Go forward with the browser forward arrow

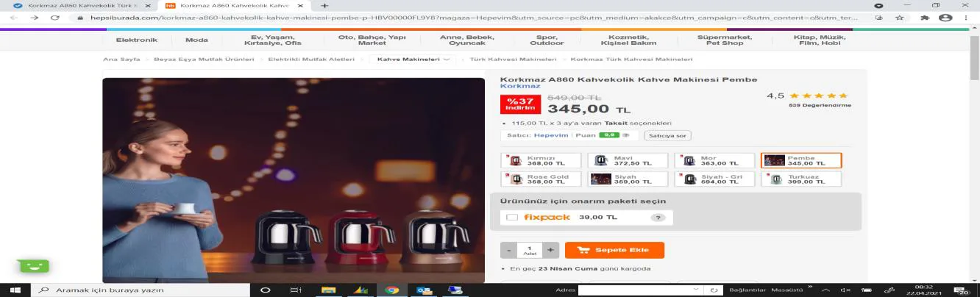click(x=35, y=18)
